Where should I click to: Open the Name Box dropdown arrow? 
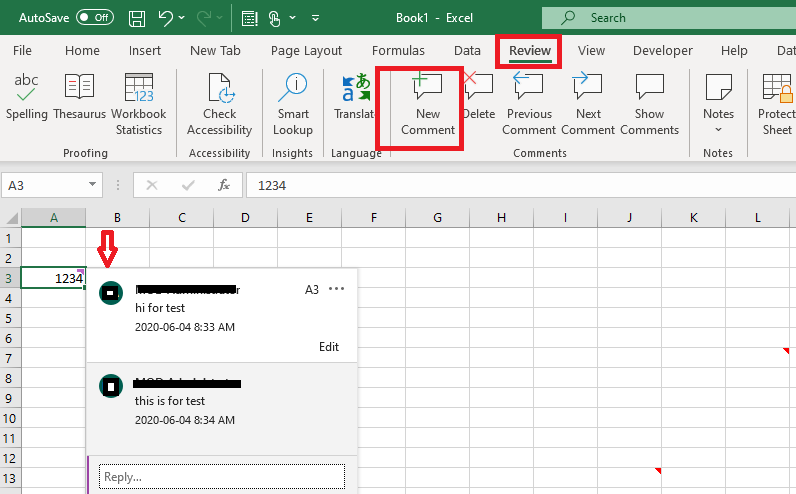click(92, 184)
